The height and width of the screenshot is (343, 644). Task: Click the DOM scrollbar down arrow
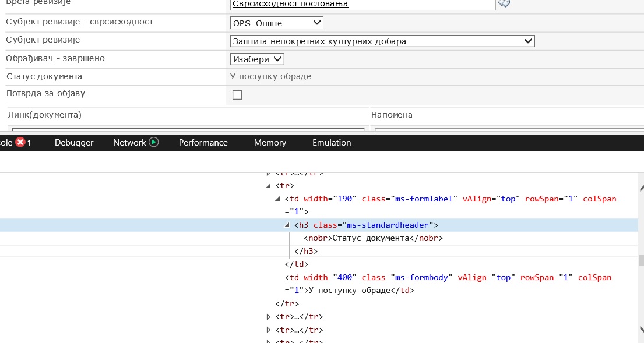tap(642, 330)
